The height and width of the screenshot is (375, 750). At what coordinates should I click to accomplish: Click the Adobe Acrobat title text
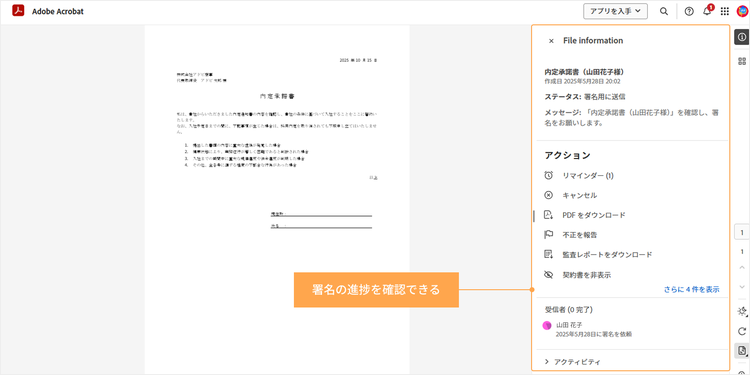tap(58, 11)
